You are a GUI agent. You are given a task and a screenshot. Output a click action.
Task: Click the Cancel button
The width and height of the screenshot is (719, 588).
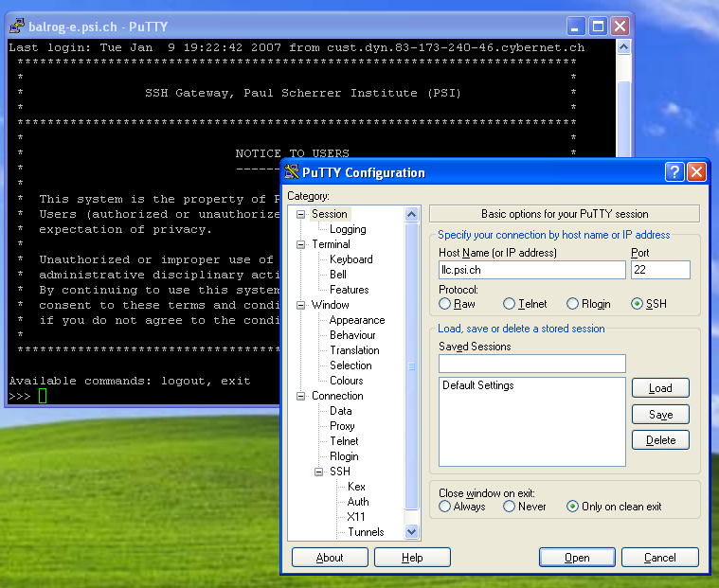(660, 558)
